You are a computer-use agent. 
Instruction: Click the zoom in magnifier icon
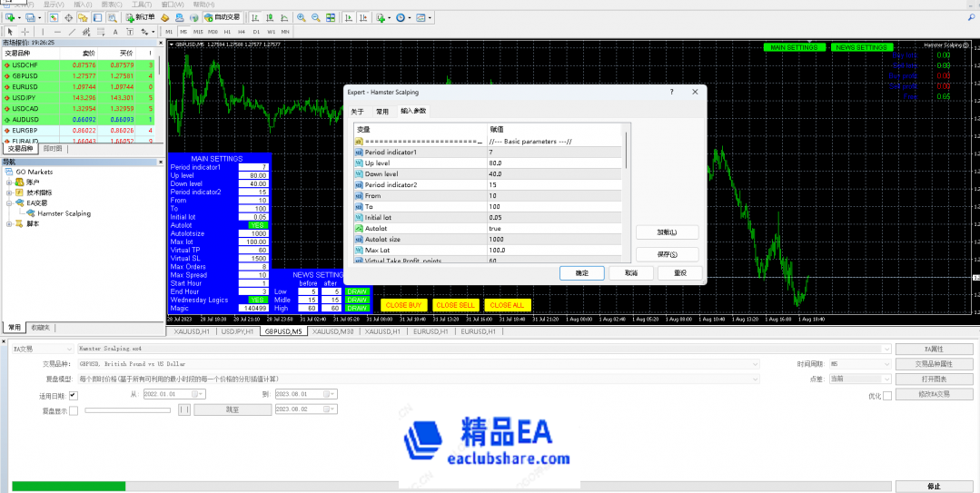point(302,17)
